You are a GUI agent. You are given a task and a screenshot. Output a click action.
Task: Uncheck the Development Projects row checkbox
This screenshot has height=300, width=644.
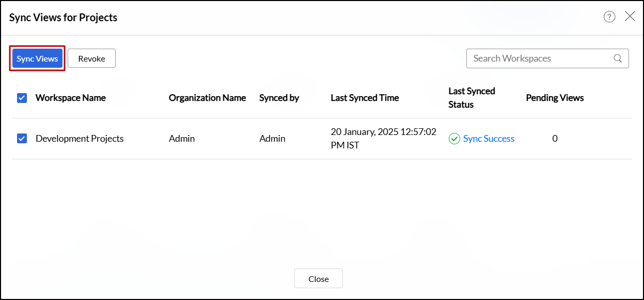click(22, 139)
